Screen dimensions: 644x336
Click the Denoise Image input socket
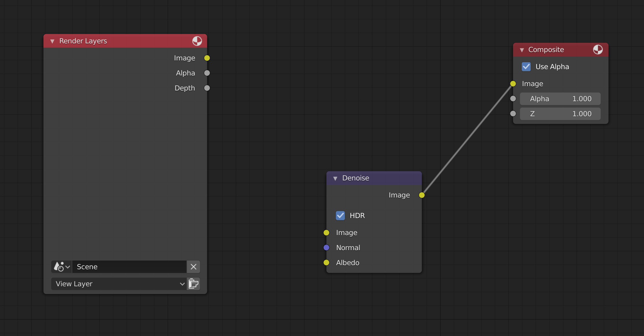pos(326,232)
